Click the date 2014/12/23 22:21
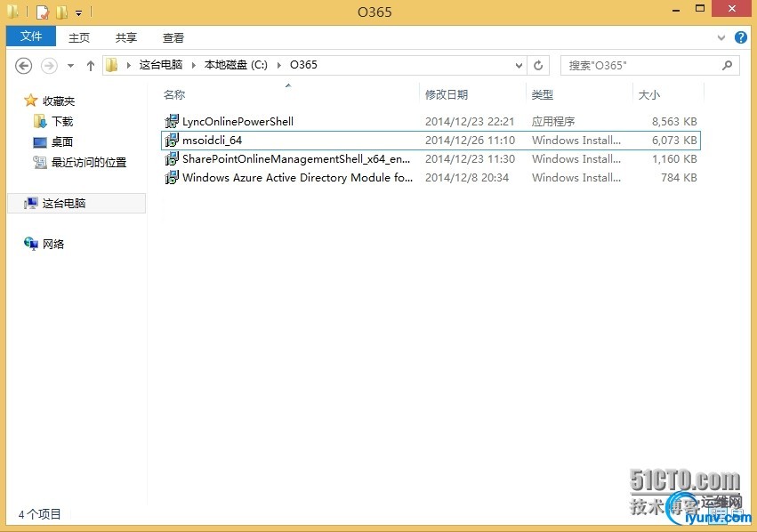Screen dimensions: 757x532 click(470, 122)
